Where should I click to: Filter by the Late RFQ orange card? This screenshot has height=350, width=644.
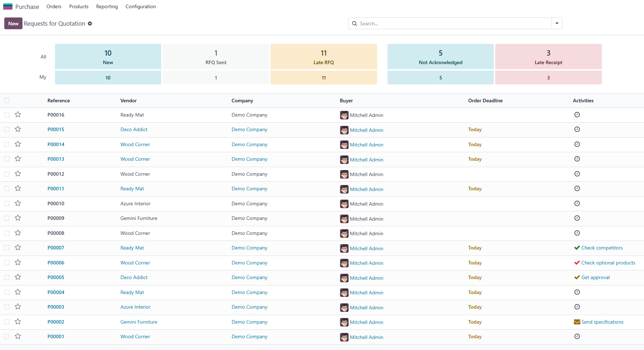click(323, 57)
